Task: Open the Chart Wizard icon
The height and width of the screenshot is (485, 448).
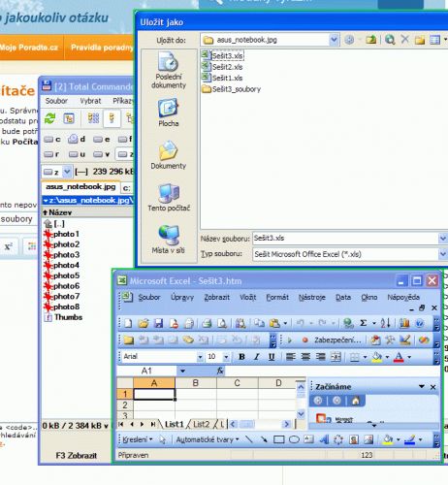Action: click(x=404, y=323)
